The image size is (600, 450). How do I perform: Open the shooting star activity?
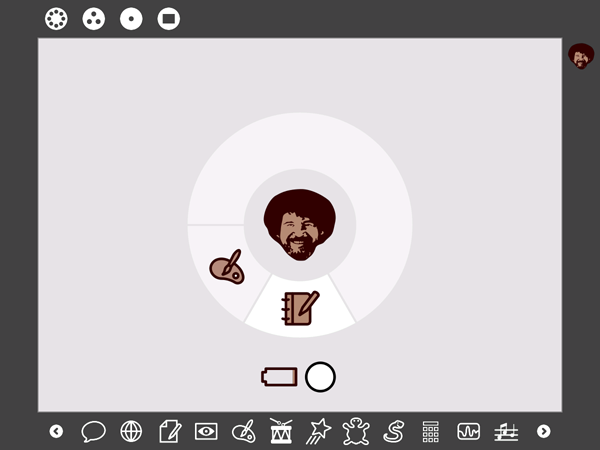[x=319, y=431]
